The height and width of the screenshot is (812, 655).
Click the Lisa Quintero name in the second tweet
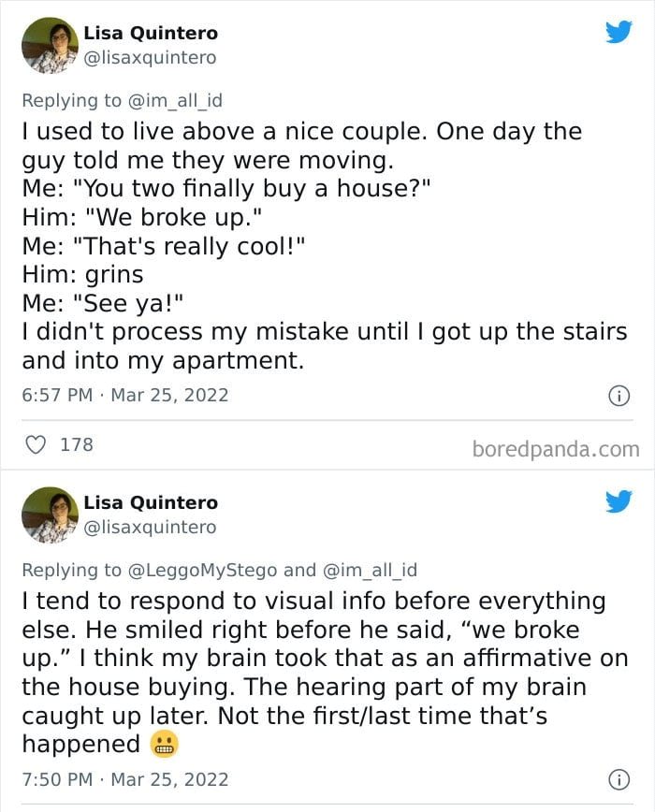click(x=151, y=502)
